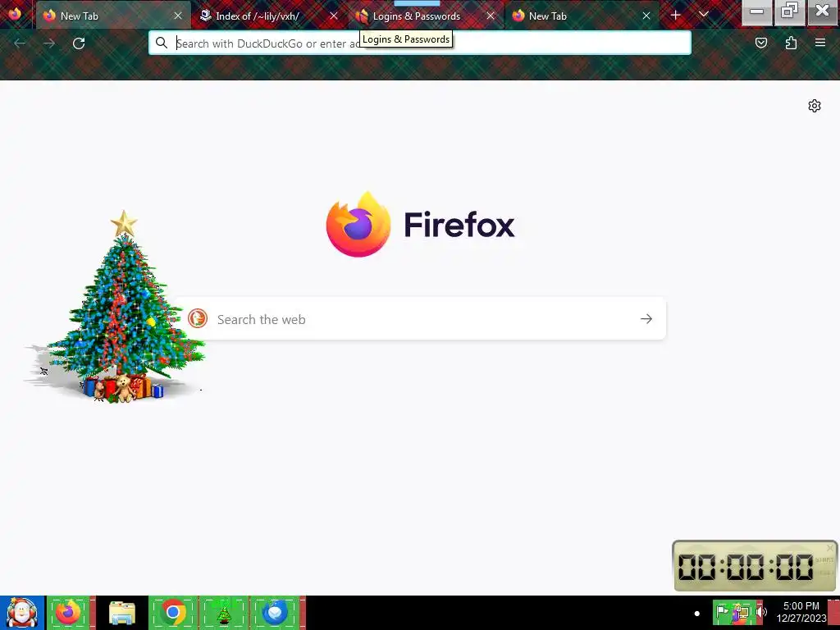This screenshot has height=630, width=840.
Task: Click the network tray icon
Action: 743,612
